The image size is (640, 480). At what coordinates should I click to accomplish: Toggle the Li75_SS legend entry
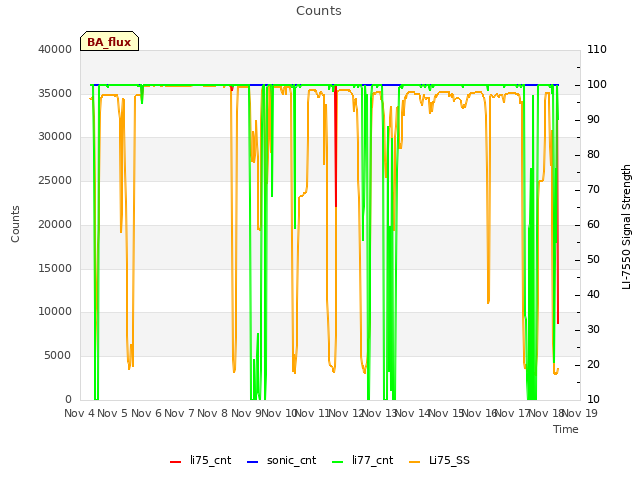pos(439,460)
